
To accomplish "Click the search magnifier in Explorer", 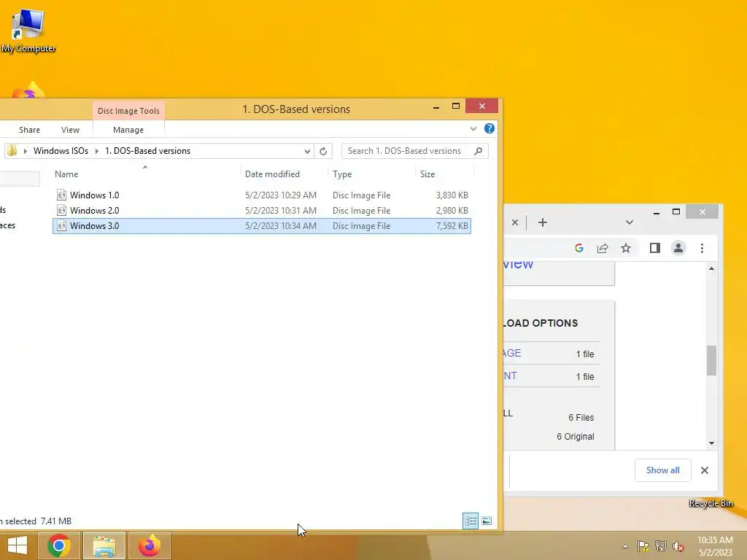I will 479,151.
